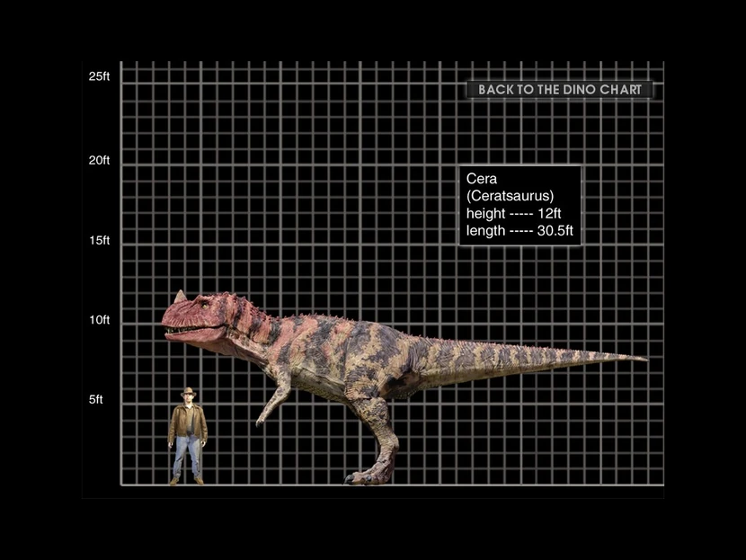Screen dimensions: 746x560
Task: Click the length 30.5ft line
Action: pos(520,231)
